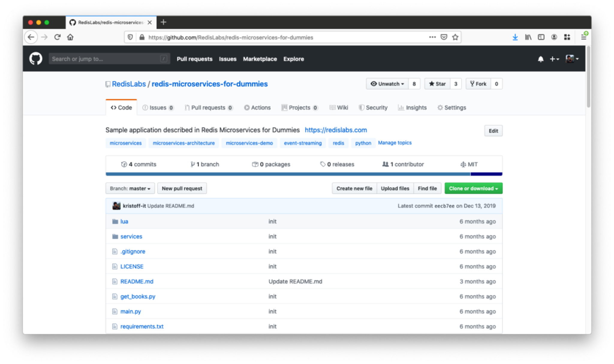614x364 pixels.
Task: Open the Marketplace menu item
Action: (260, 59)
